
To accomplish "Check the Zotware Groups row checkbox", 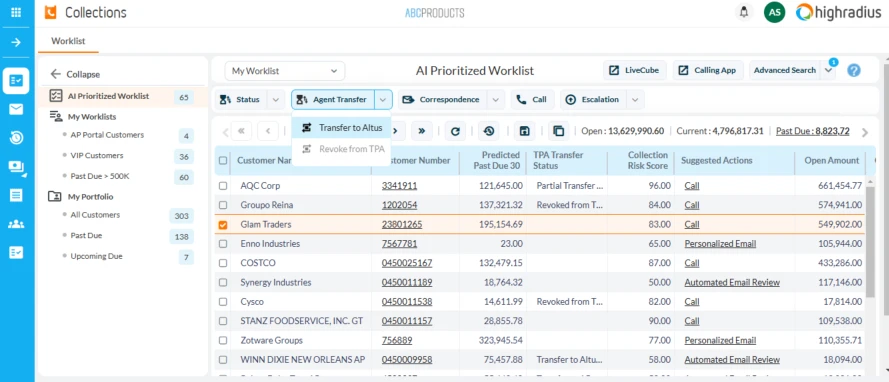I will tap(223, 340).
